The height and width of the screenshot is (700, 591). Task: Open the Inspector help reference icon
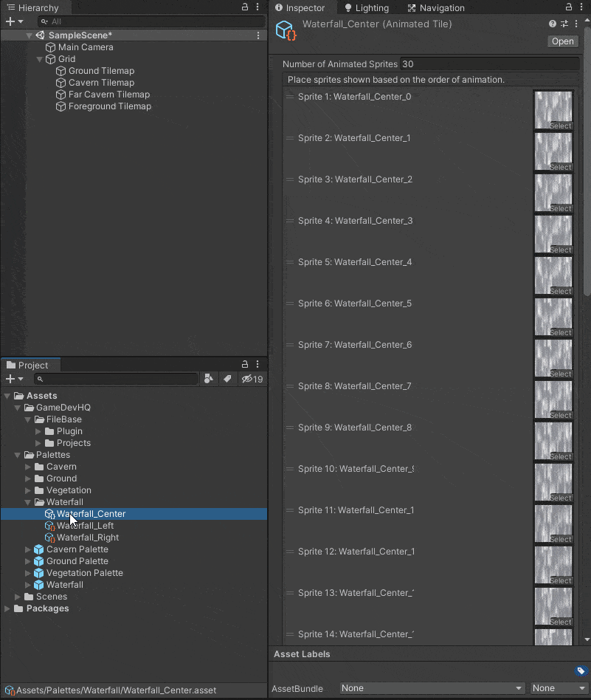click(x=553, y=24)
